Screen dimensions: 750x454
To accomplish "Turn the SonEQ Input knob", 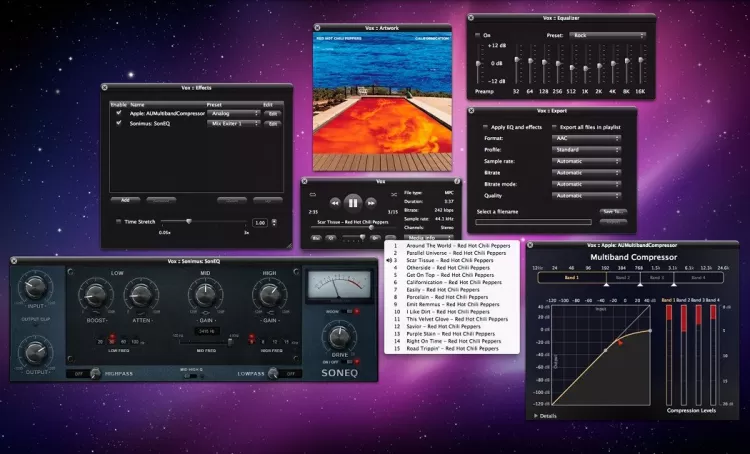I will [36, 287].
